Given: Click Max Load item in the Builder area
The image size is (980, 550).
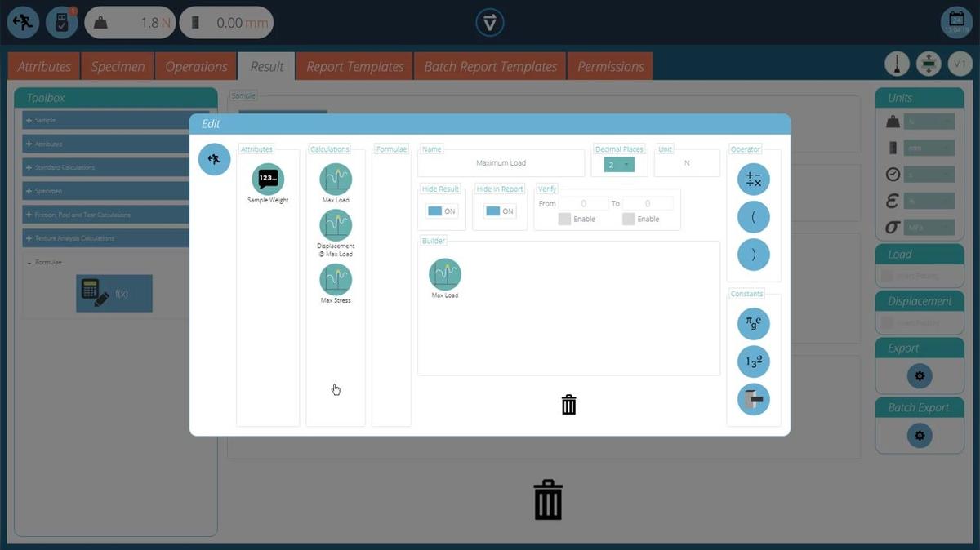Looking at the screenshot, I should click(x=445, y=275).
